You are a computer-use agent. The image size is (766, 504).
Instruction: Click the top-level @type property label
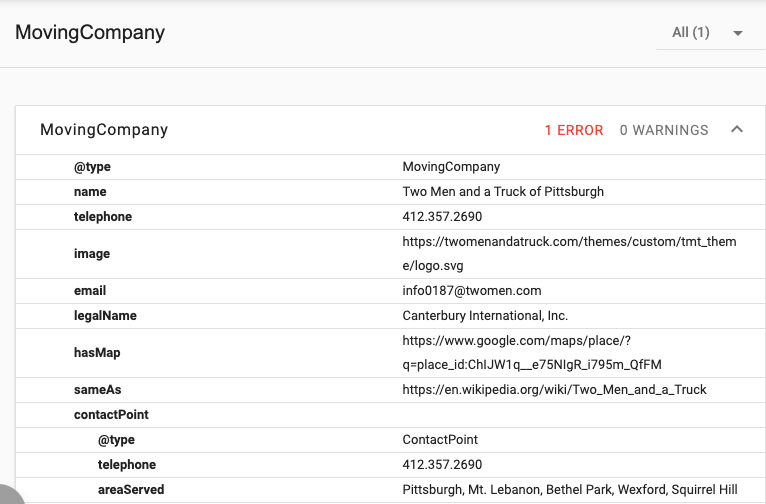pyautogui.click(x=92, y=167)
